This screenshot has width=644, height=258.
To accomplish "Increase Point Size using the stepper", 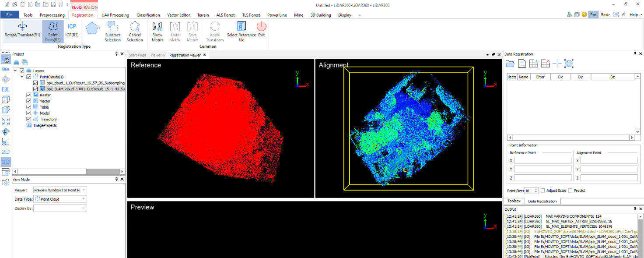I will point(536,189).
